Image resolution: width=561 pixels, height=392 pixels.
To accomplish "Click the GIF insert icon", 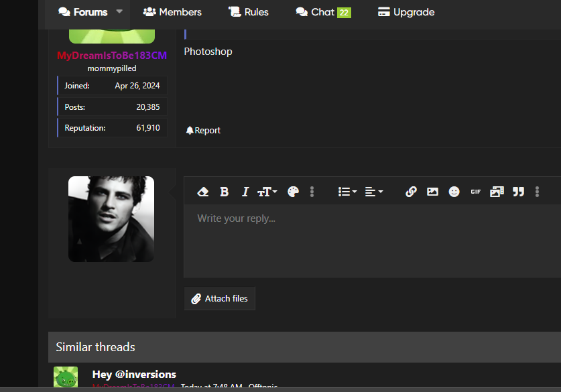I will pyautogui.click(x=475, y=192).
